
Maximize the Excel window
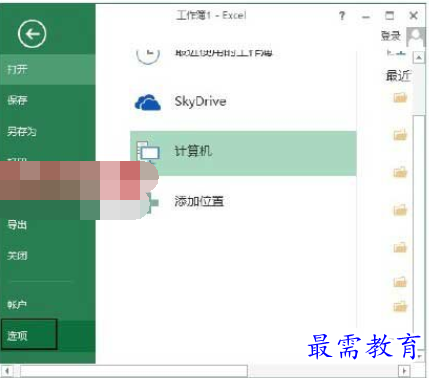click(389, 15)
